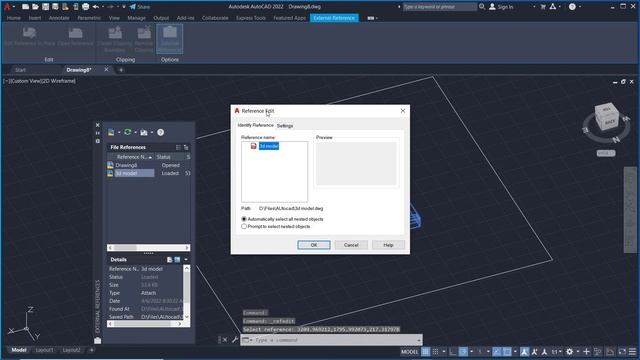
Task: Click the Change Path icon in External References
Action: [x=144, y=132]
